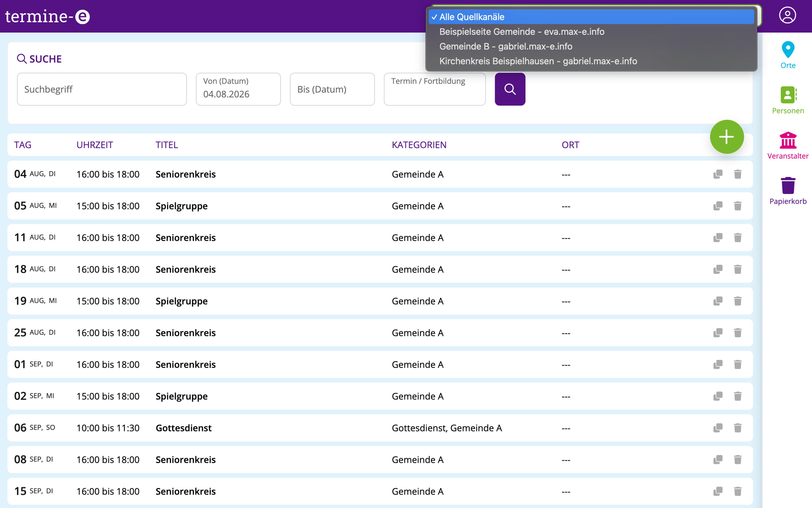This screenshot has height=508, width=812.
Task: Duplicate the 18 Aug Seniorenkreis event
Action: tap(718, 269)
